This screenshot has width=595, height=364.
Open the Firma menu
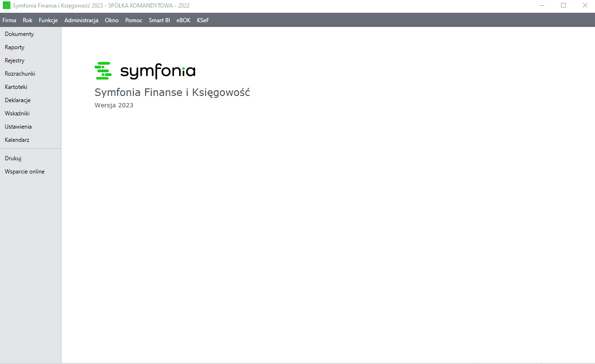(9, 20)
